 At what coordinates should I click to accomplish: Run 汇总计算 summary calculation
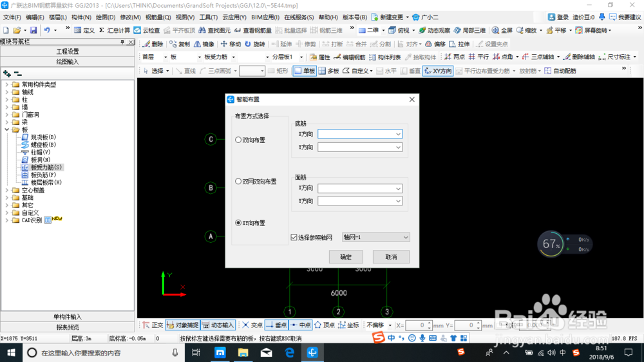click(x=115, y=30)
